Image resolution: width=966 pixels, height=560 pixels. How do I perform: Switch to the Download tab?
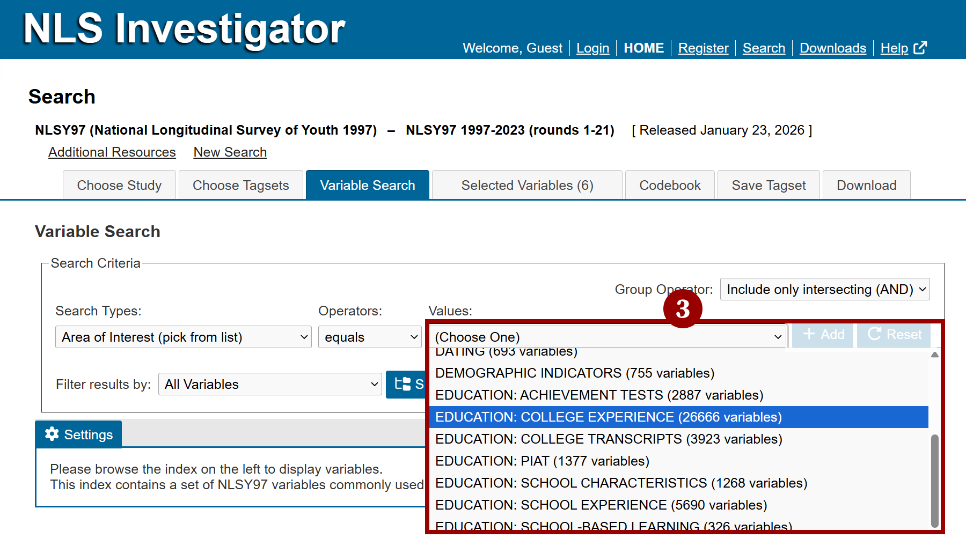[x=866, y=185]
